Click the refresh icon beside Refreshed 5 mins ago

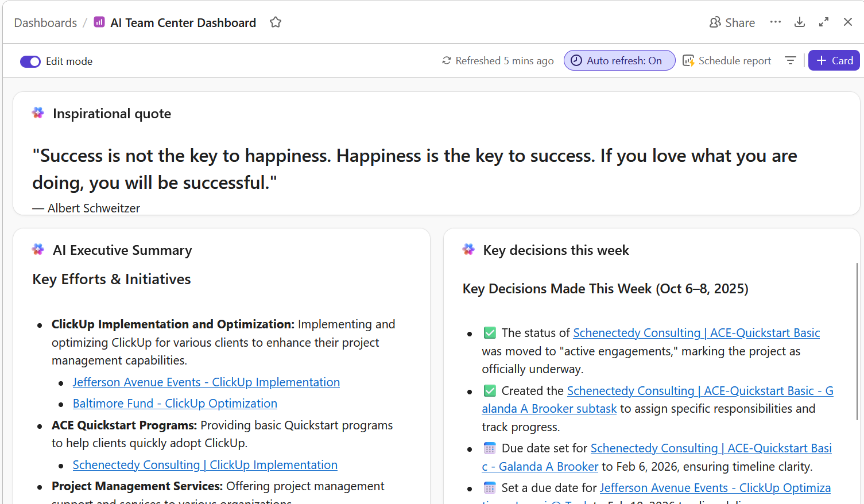point(446,61)
